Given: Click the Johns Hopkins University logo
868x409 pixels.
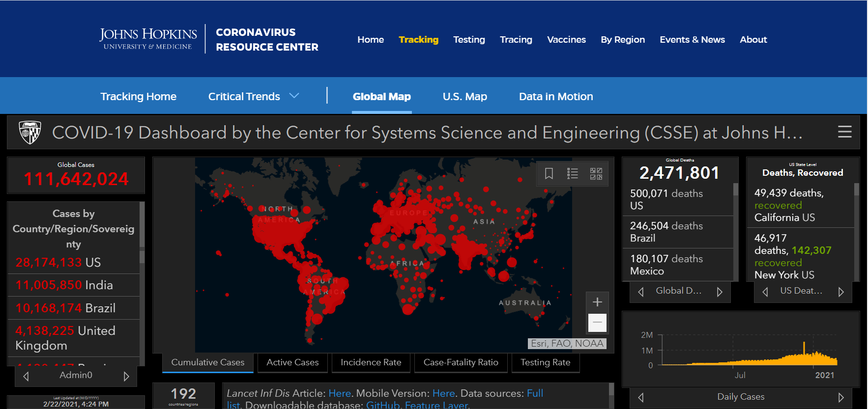Looking at the screenshot, I should coord(148,39).
